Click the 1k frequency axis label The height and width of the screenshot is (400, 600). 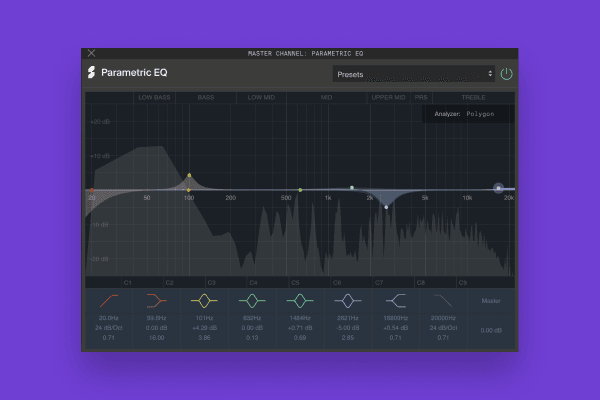click(328, 198)
